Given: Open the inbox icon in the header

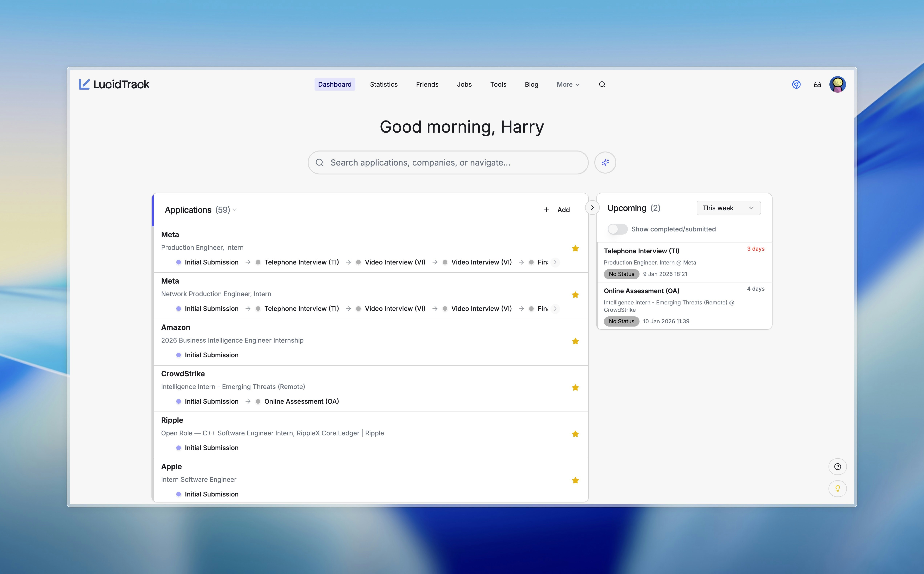Looking at the screenshot, I should (x=817, y=84).
